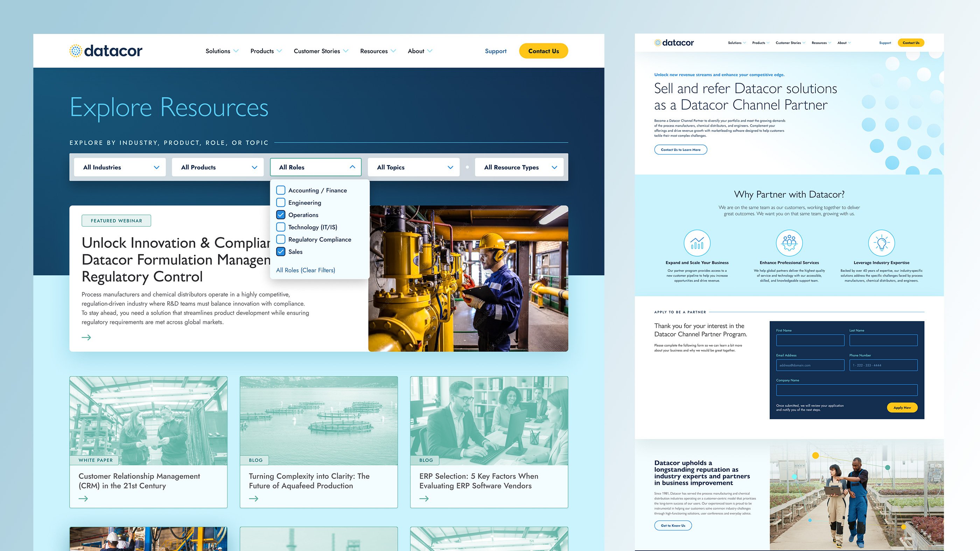The image size is (980, 551).
Task: Click the Expand and Scale Your Business chart icon
Action: [x=697, y=243]
